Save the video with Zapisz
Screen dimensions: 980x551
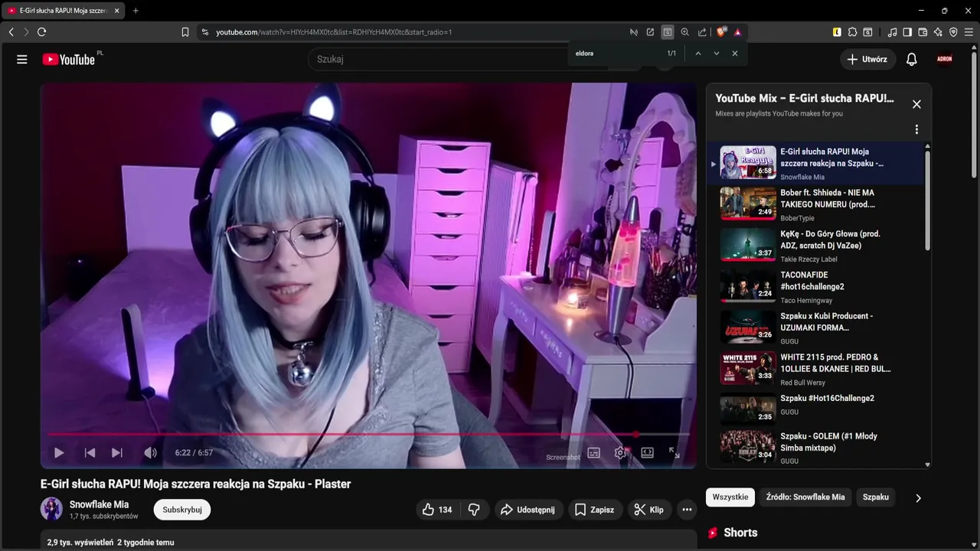pos(594,510)
